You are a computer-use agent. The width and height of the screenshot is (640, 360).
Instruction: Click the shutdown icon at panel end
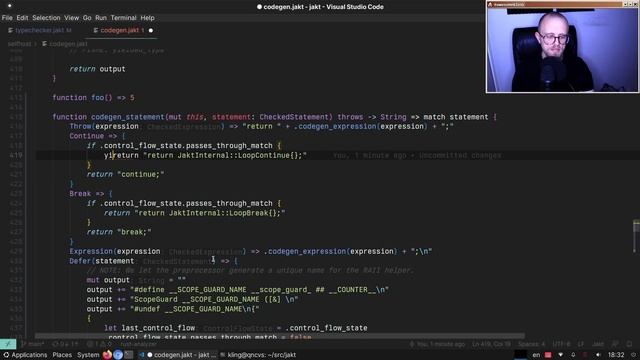point(633,355)
